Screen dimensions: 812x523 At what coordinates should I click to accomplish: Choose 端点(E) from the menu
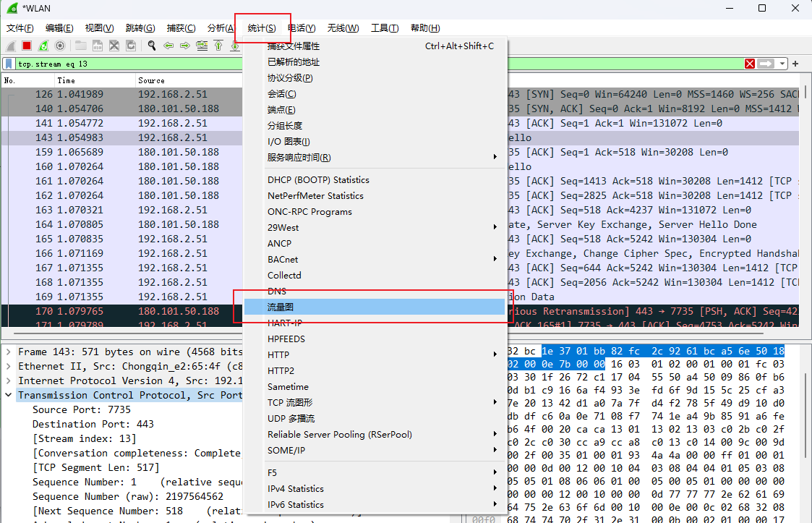click(x=375, y=110)
